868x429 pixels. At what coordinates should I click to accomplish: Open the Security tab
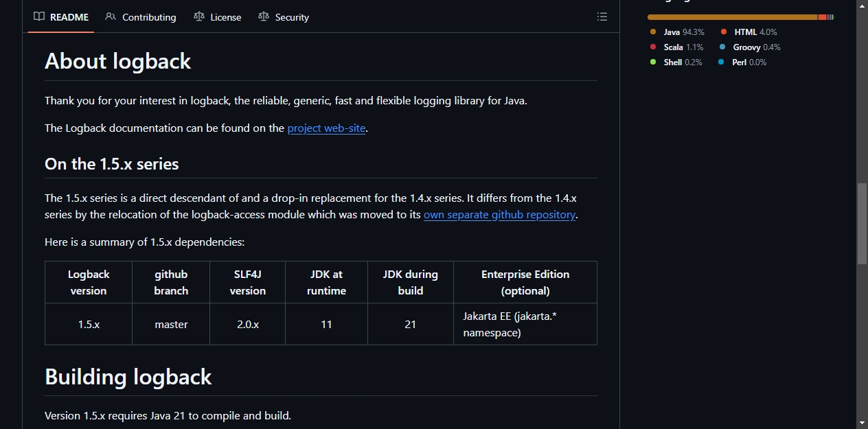(x=284, y=17)
